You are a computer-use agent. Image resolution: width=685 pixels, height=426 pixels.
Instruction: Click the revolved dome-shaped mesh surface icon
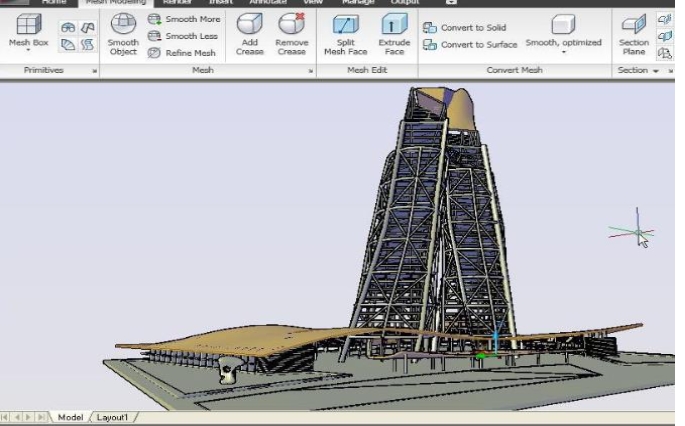[68, 28]
